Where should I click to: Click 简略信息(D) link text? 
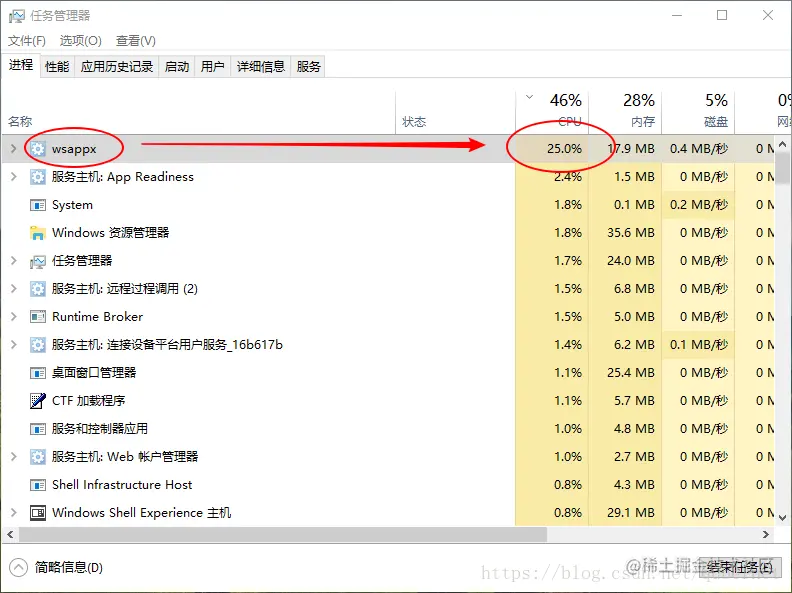point(69,567)
